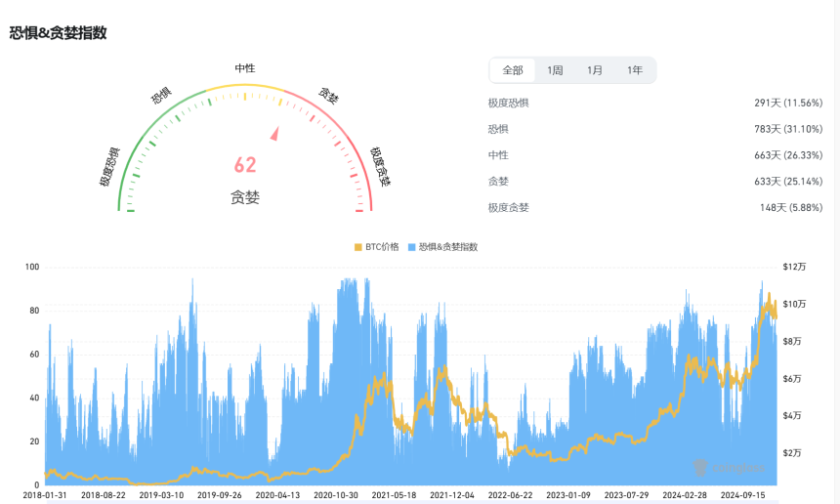
Task: Click the 2021-12-04 x-axis date label
Action: pos(452,495)
